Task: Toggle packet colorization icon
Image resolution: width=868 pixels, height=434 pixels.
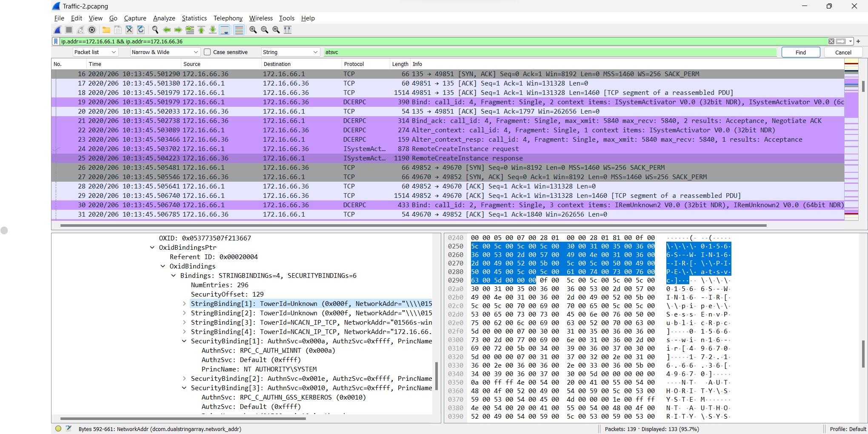Action: point(239,30)
